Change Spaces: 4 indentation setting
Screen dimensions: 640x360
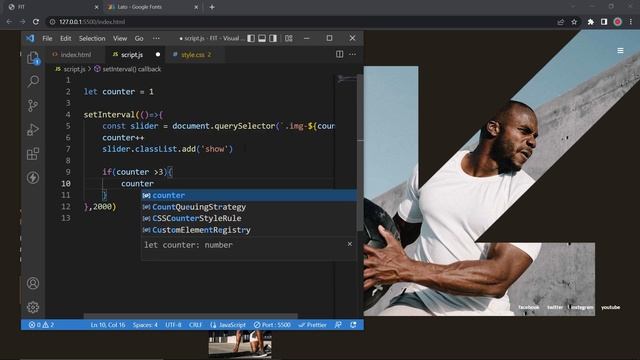[x=145, y=325]
